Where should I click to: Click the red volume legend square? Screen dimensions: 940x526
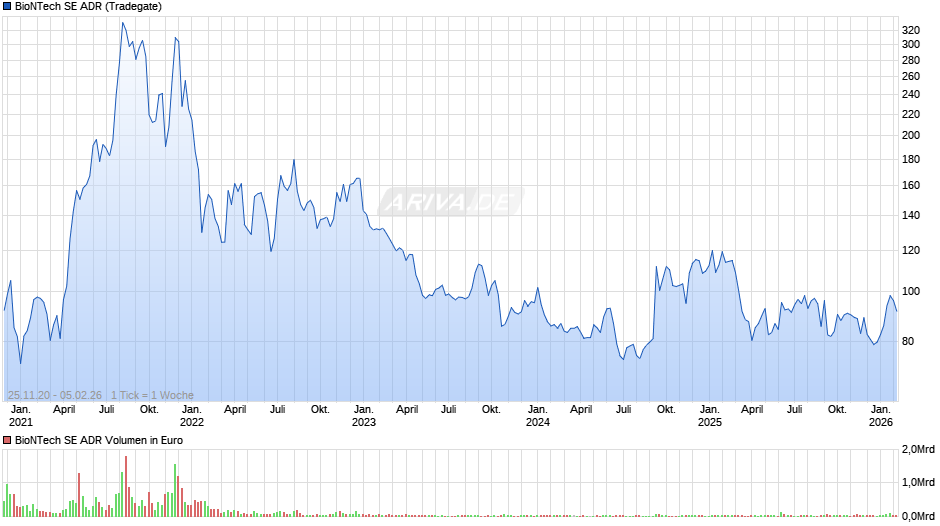point(7,440)
